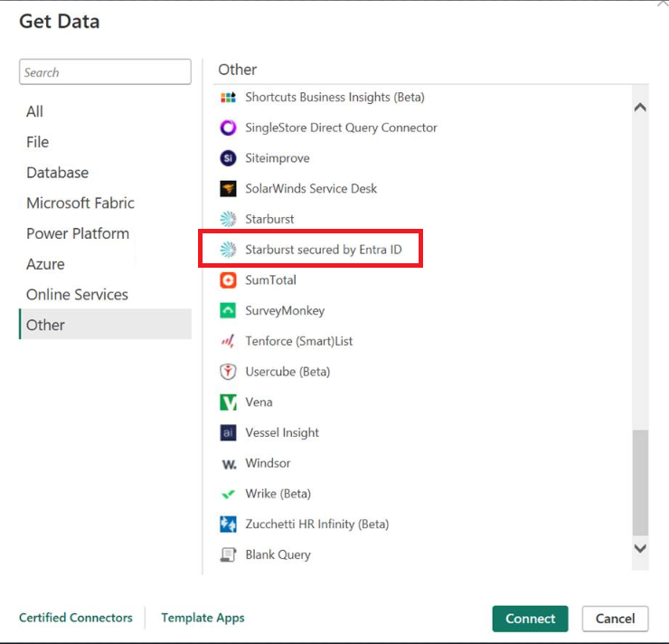Click into the Search connectors field

106,72
